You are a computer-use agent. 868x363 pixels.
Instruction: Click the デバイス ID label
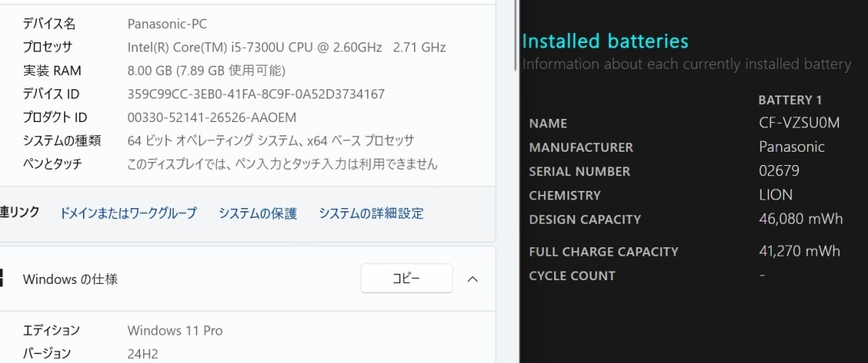[x=51, y=94]
